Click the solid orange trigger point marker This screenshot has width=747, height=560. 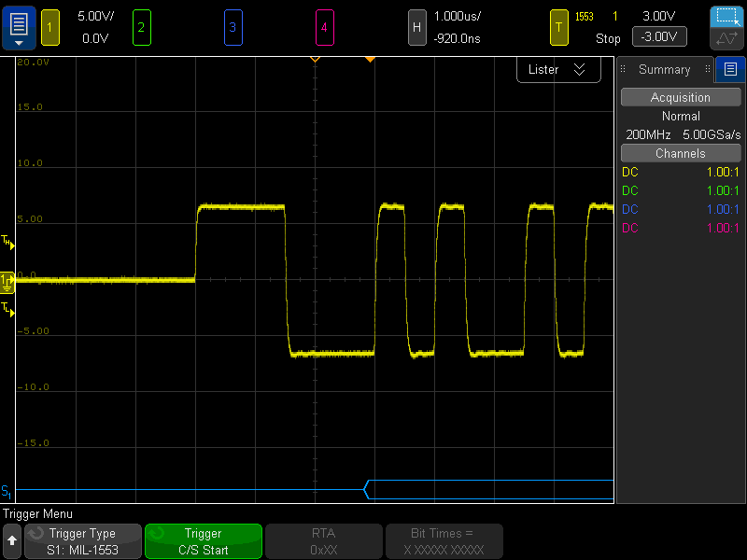click(x=370, y=60)
